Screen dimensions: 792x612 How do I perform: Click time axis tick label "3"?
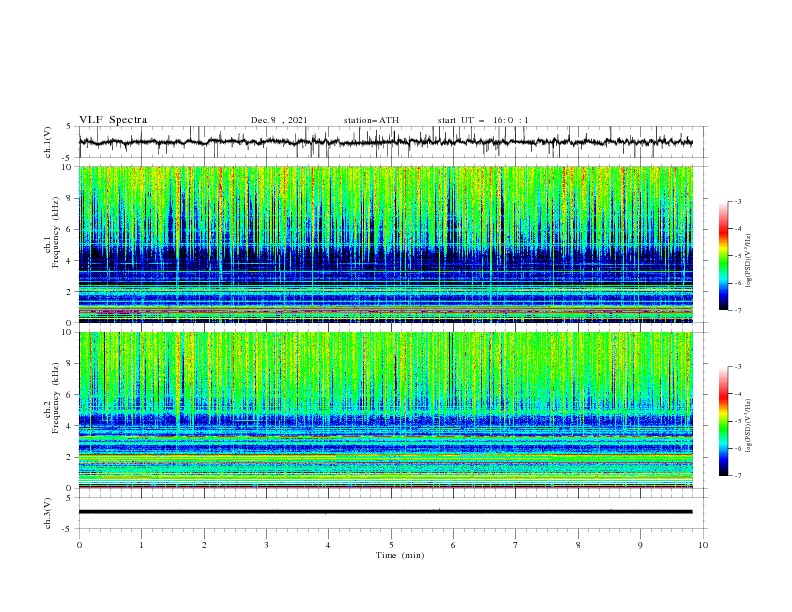(x=266, y=545)
